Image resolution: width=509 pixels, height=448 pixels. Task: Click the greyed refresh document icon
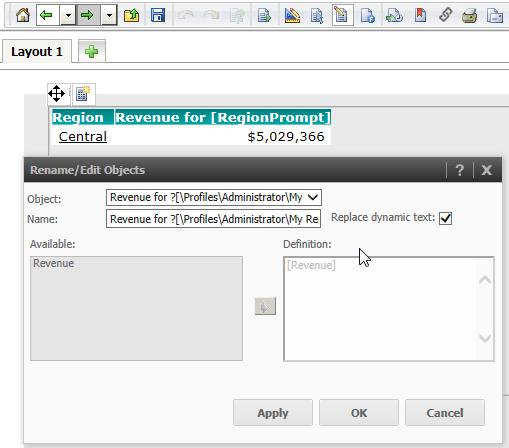pos(237,15)
